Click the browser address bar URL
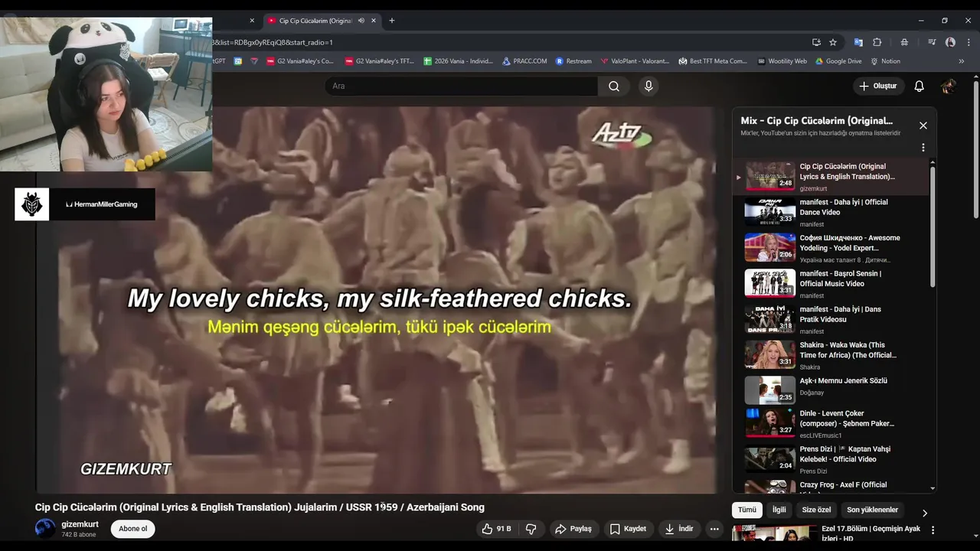Image resolution: width=980 pixels, height=551 pixels. click(273, 42)
